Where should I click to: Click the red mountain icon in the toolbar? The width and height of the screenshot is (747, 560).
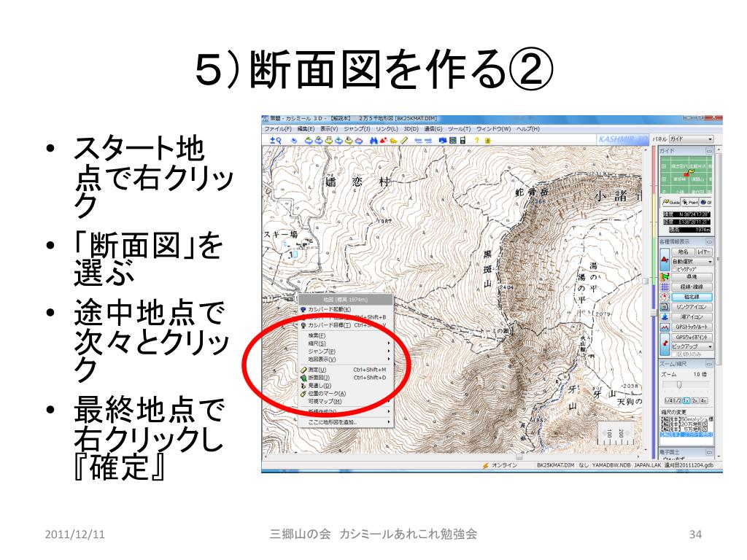[384, 141]
